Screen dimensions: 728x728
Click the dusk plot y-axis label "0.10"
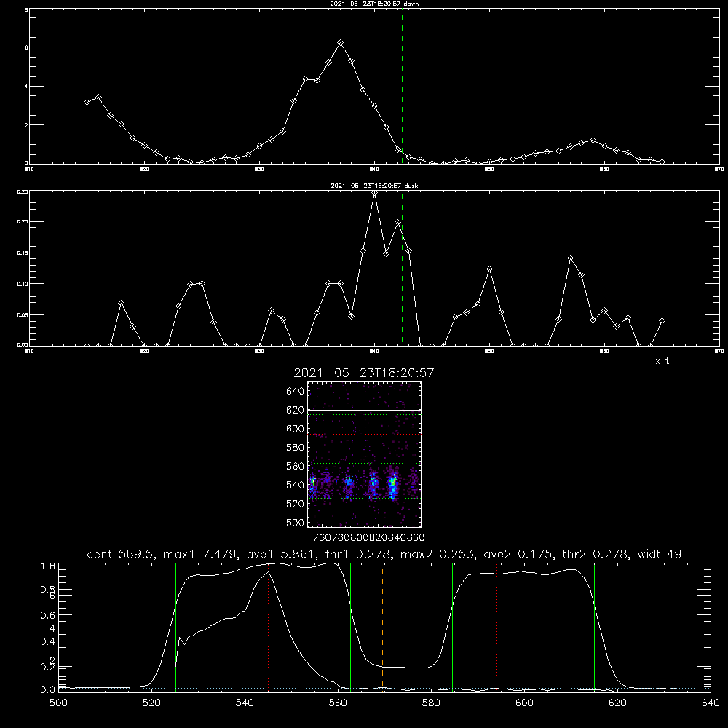23,284
